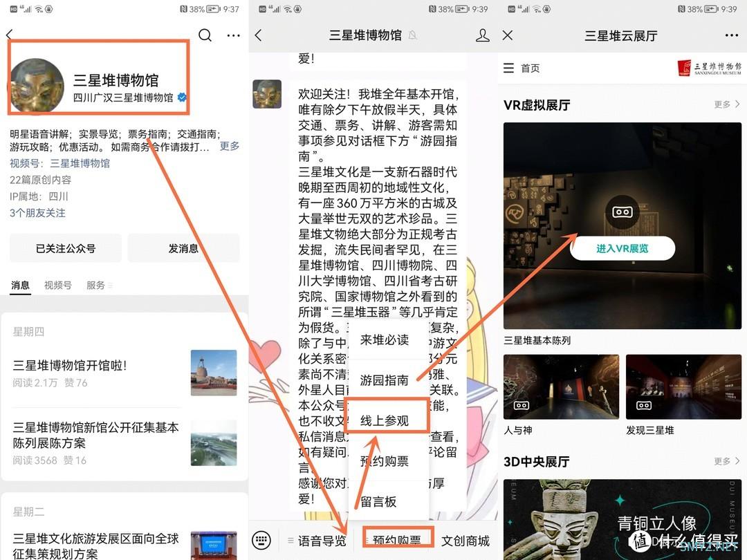The height and width of the screenshot is (560, 747).
Task: Tap 更多 next to VR虚拟展厅
Action: pyautogui.click(x=727, y=104)
